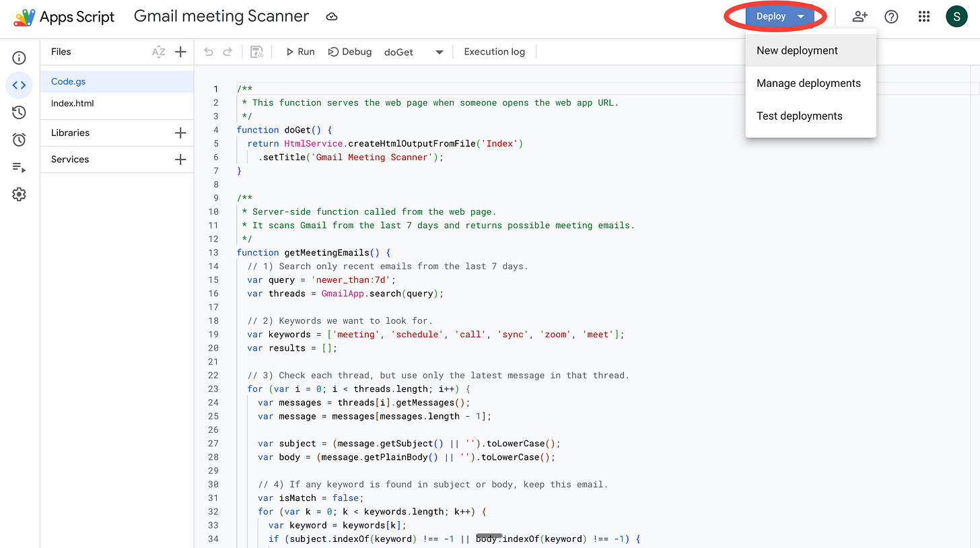Click the Files panel heading
Screen dimensions: 980x548
pos(61,52)
